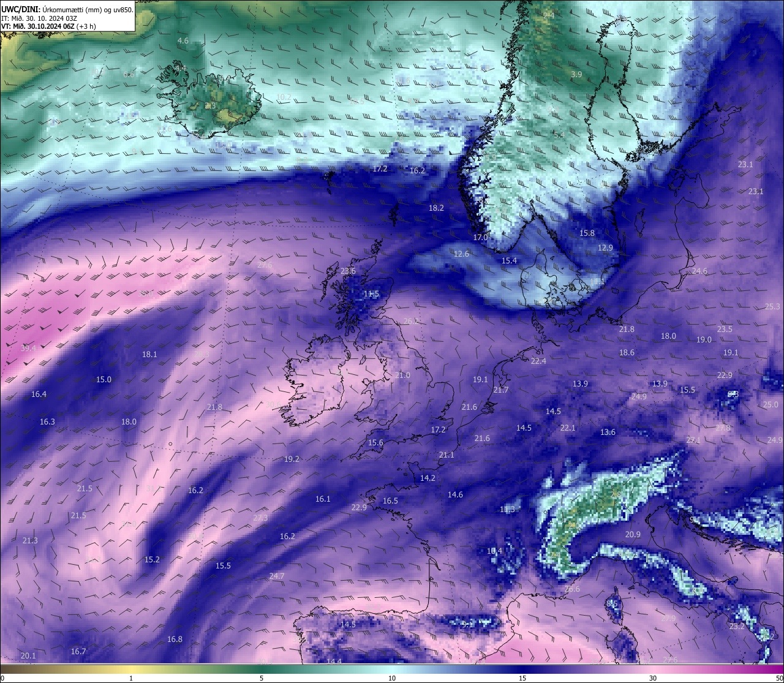Image resolution: width=784 pixels, height=683 pixels.
Task: Select the 4.6 value near Iceland
Action: [183, 40]
